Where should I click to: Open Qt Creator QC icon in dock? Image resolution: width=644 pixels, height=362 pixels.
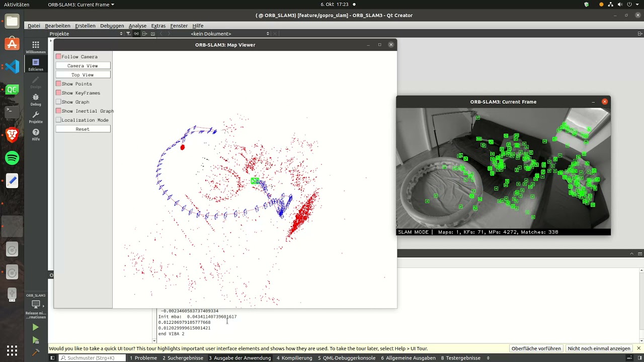click(x=12, y=89)
